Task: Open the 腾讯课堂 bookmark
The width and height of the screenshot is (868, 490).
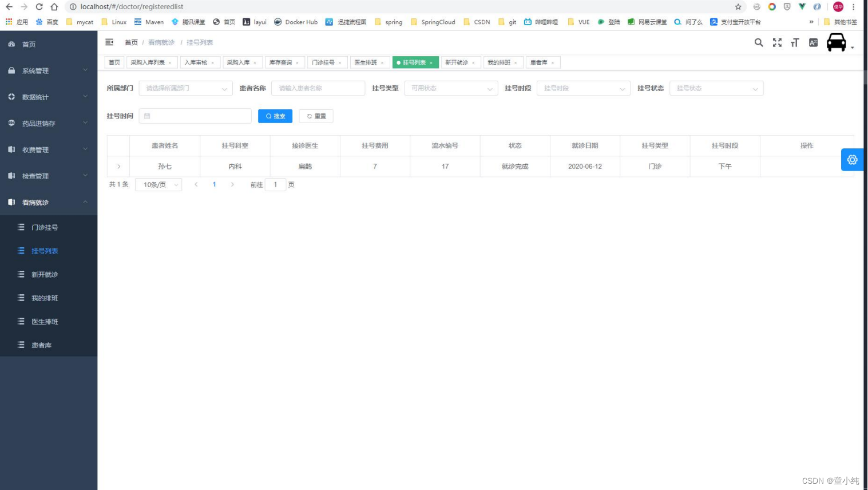Action: [x=188, y=22]
